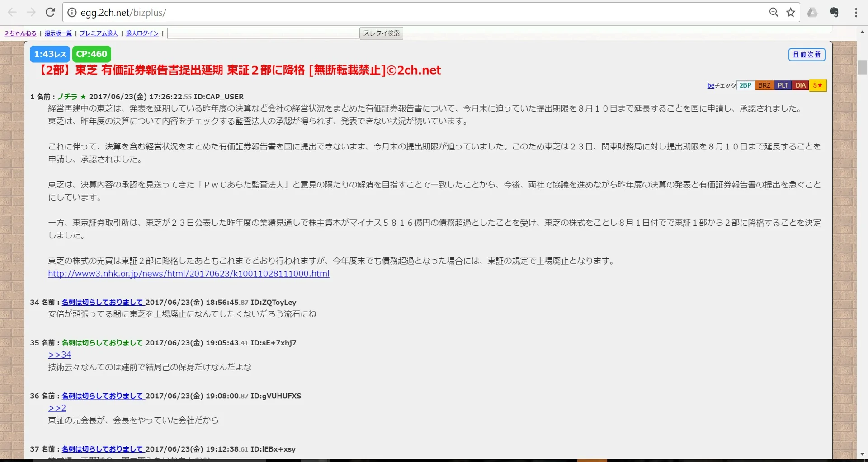Click the scrollbar down arrow
Image resolution: width=868 pixels, height=462 pixels.
862,454
